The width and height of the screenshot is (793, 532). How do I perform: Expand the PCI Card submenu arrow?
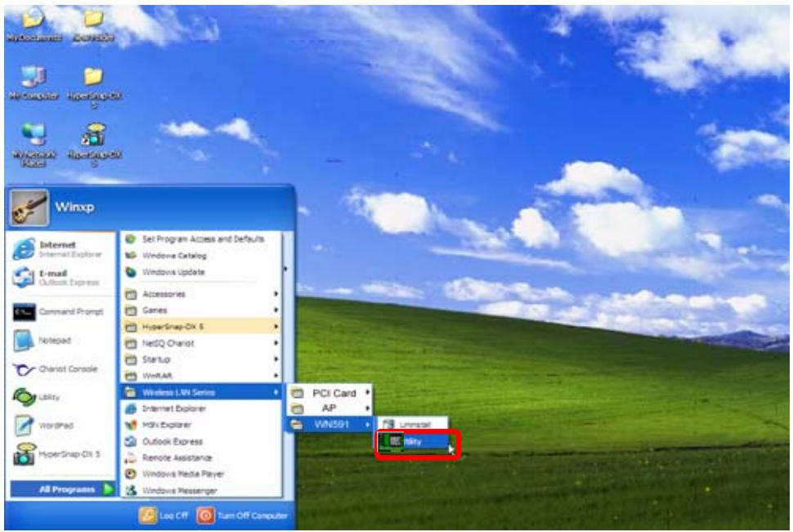click(x=368, y=392)
